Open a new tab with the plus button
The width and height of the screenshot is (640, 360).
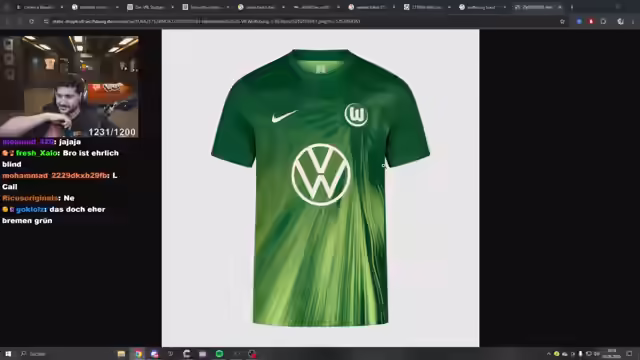coord(572,7)
